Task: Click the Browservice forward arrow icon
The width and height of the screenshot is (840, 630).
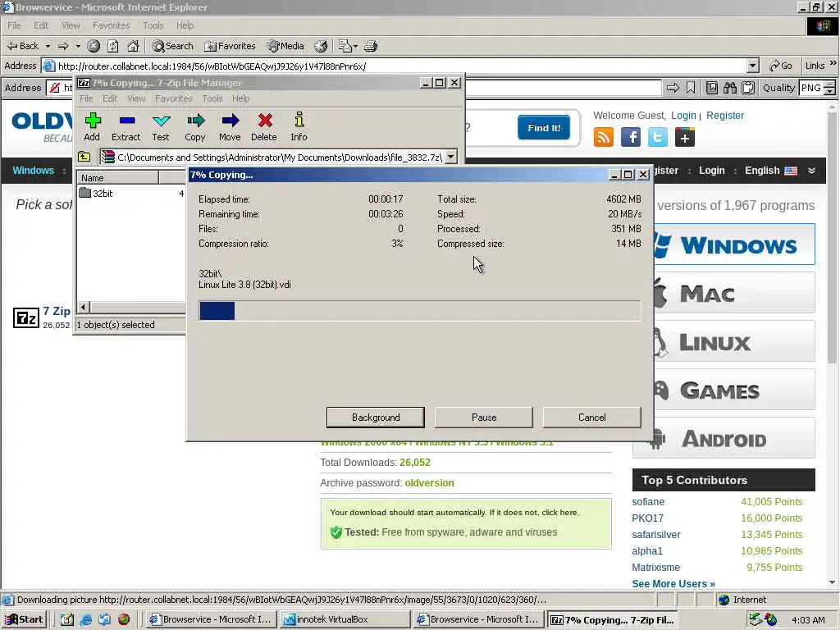Action: [673, 88]
